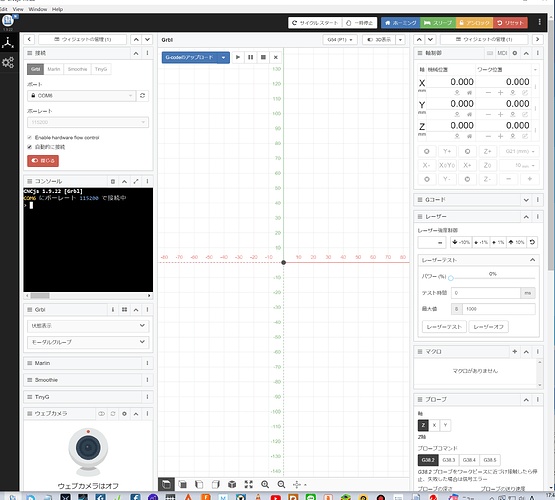
Task: Click the blue Homing button in the header
Action: pyautogui.click(x=401, y=23)
